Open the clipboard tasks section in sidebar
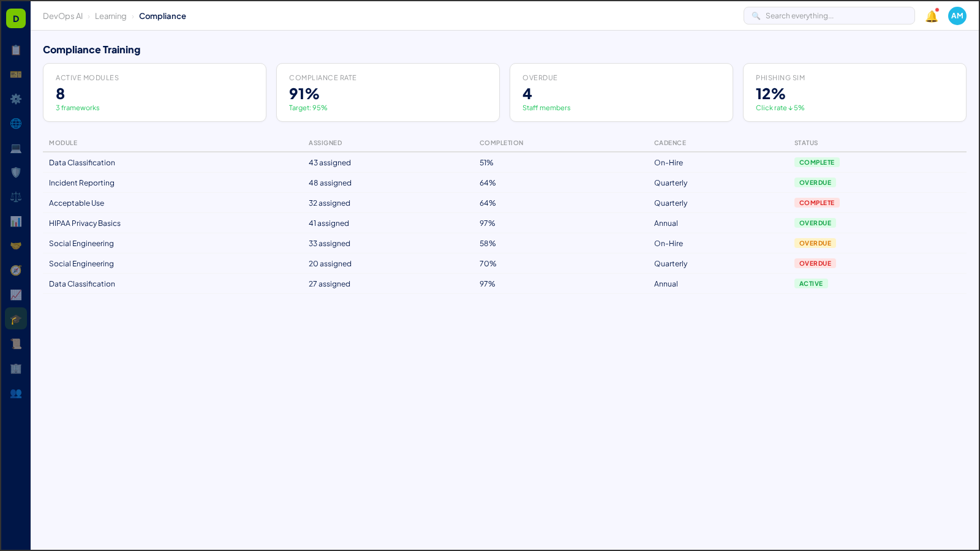The height and width of the screenshot is (551, 980). pyautogui.click(x=16, y=50)
